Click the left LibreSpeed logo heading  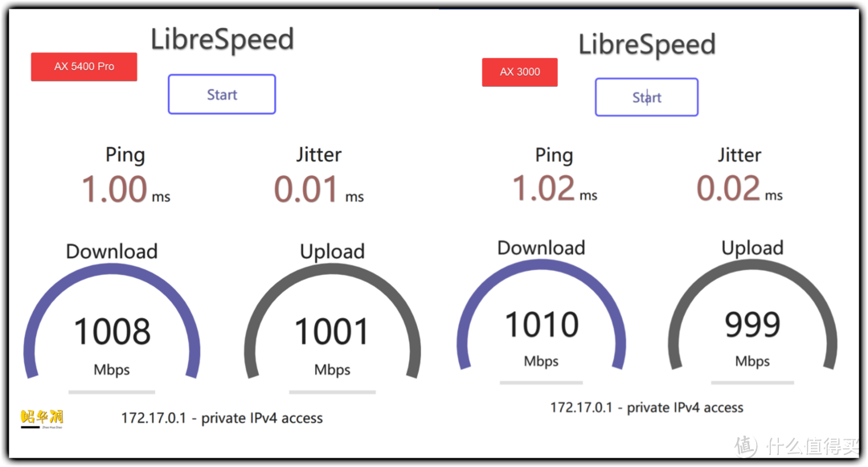pos(222,38)
